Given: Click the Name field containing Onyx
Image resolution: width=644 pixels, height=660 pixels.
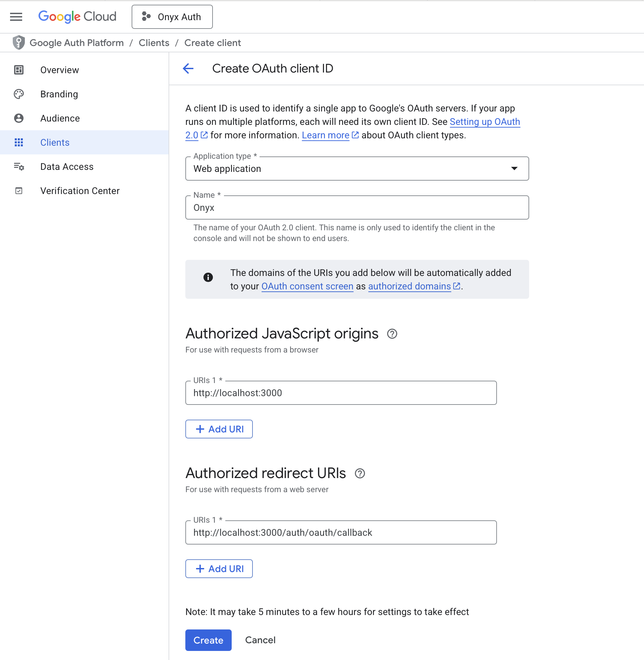Looking at the screenshot, I should (x=357, y=207).
